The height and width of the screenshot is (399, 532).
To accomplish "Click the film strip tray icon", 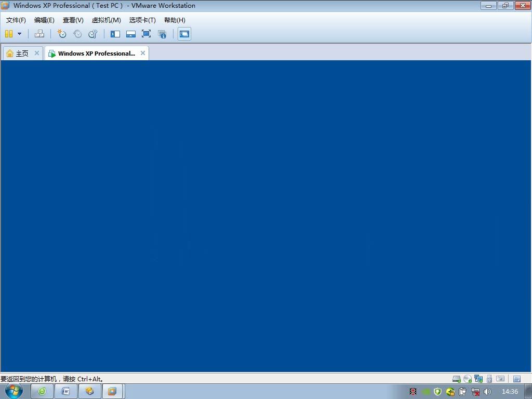I will tap(413, 392).
